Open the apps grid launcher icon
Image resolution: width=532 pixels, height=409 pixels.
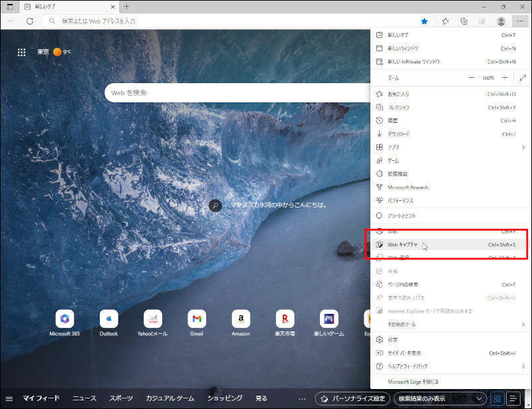21,52
